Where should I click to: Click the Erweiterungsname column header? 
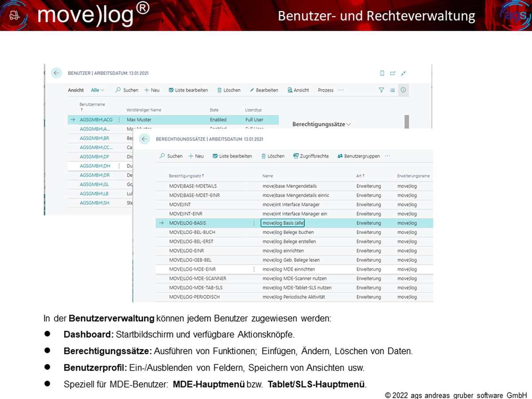(x=413, y=176)
